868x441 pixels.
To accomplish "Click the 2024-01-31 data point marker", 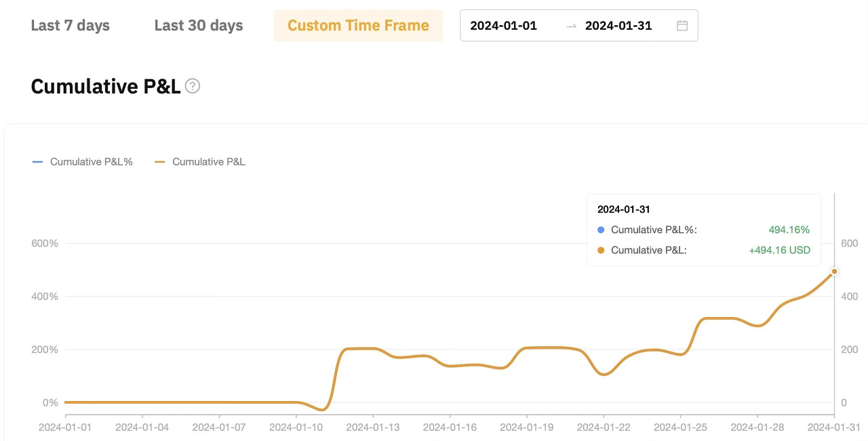I will (835, 272).
